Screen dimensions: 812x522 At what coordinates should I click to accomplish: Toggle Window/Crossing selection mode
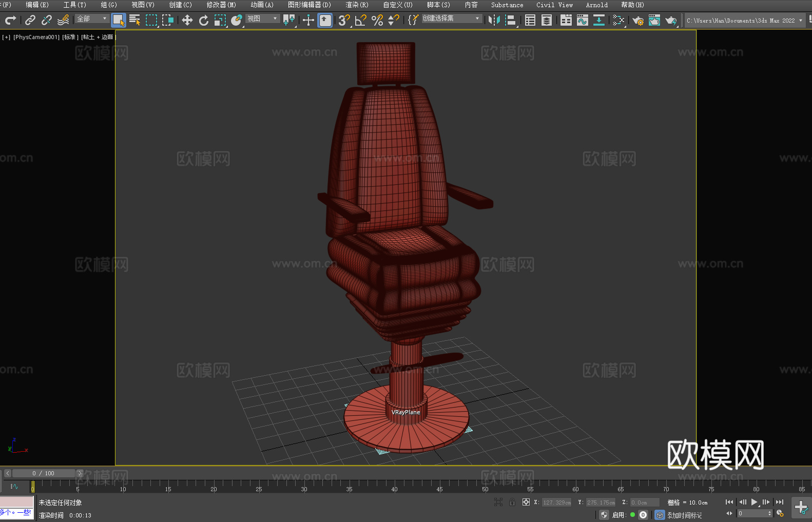click(x=168, y=20)
